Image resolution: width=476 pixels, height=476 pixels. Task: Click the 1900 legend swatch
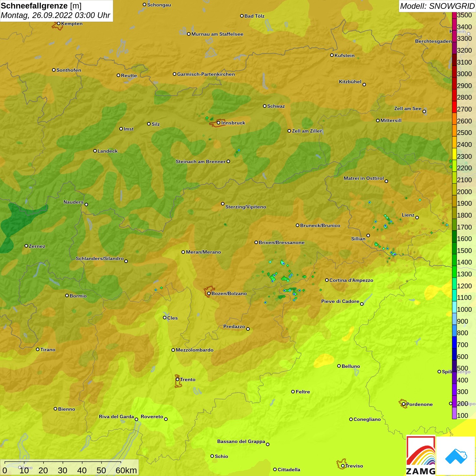(x=454, y=201)
